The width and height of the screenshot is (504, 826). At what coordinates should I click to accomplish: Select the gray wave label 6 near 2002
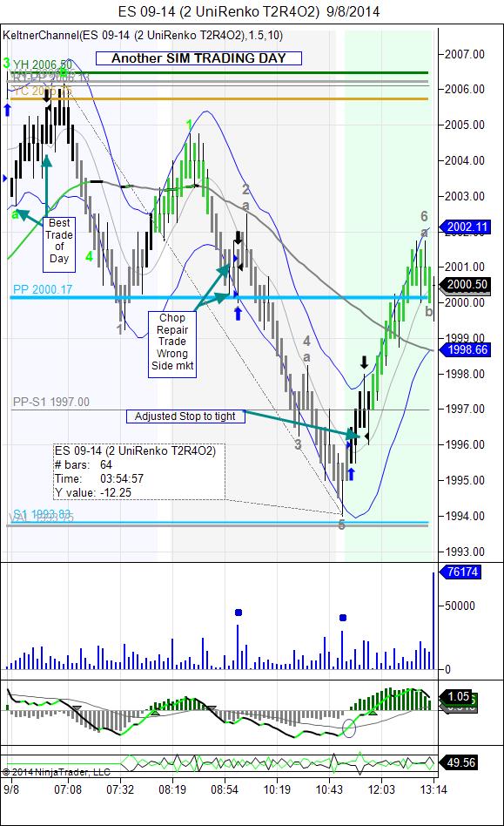pyautogui.click(x=424, y=216)
